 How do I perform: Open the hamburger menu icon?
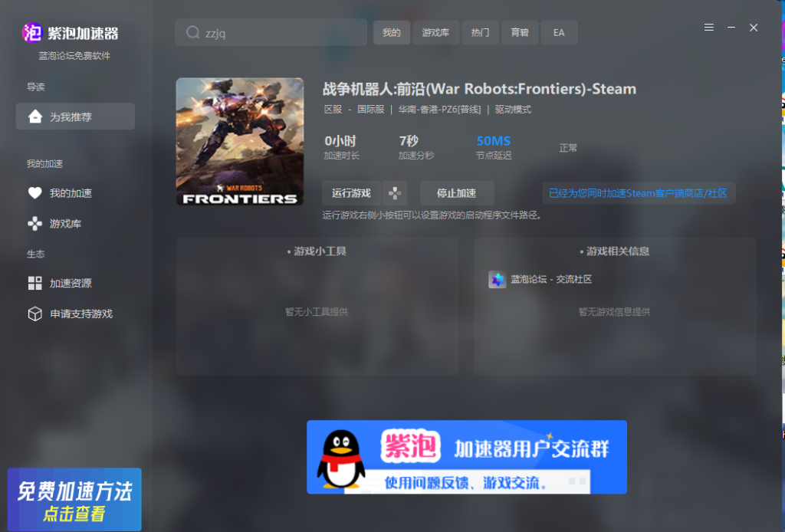(709, 28)
